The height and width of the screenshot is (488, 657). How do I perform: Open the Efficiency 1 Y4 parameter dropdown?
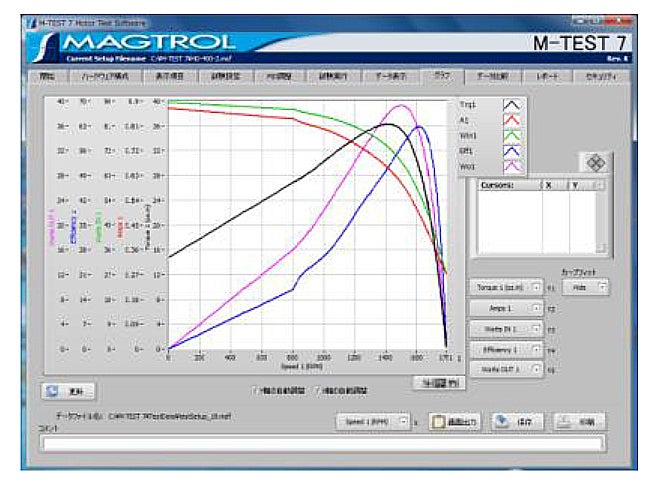pos(506,350)
